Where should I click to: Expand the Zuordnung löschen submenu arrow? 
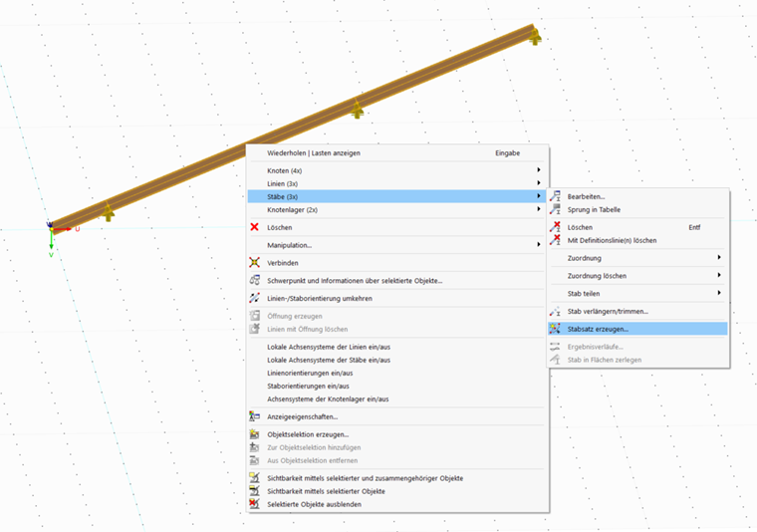(x=719, y=275)
